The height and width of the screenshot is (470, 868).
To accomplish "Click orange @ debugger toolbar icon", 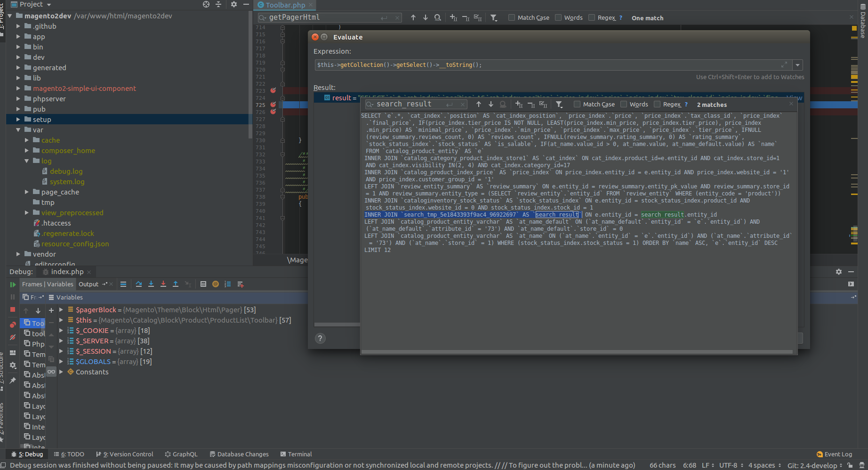I will coord(216,284).
